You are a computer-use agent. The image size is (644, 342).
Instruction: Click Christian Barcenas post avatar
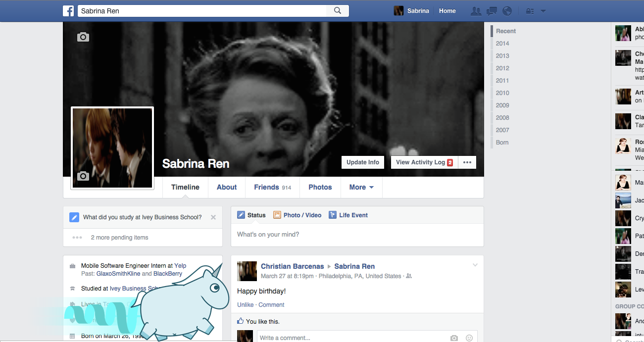(x=247, y=271)
